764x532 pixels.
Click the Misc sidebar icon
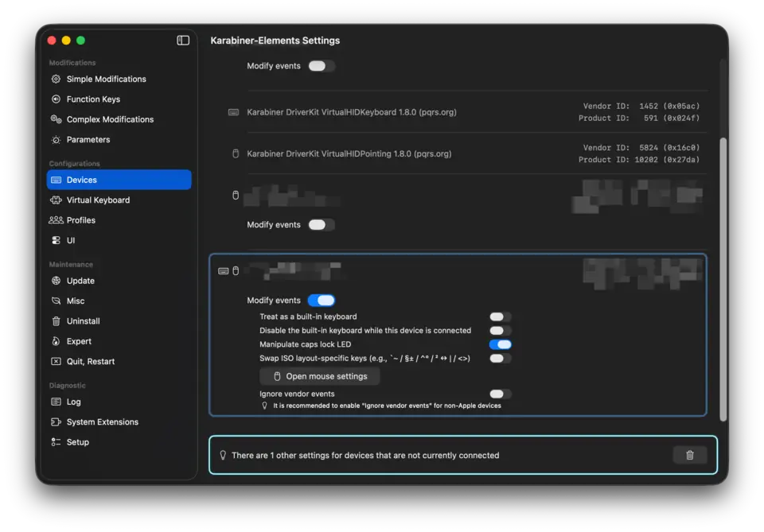click(x=56, y=301)
